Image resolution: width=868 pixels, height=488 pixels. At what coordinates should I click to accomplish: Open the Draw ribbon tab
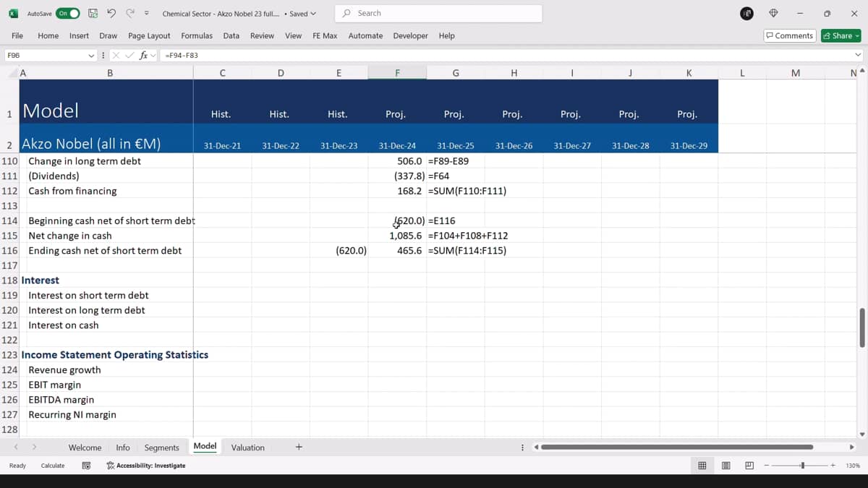click(109, 35)
